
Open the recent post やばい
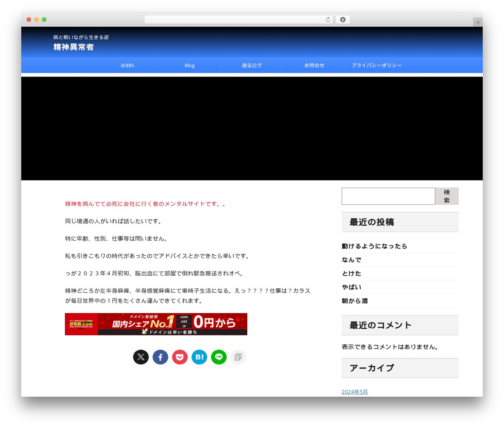(x=351, y=287)
